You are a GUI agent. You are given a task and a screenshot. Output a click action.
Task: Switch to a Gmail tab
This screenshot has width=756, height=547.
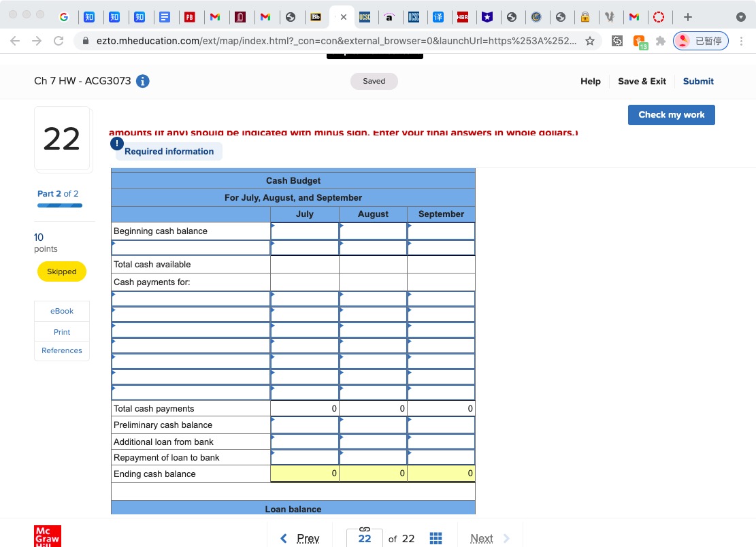(x=216, y=17)
